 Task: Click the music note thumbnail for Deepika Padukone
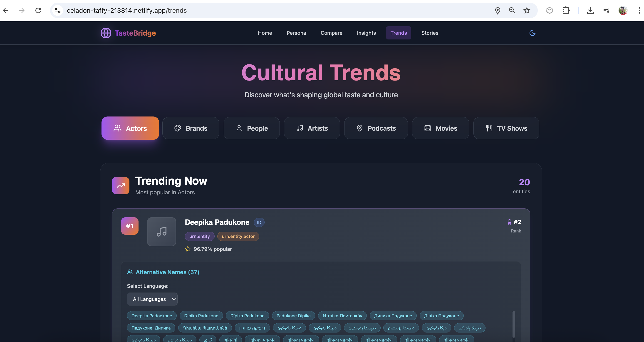point(161,231)
